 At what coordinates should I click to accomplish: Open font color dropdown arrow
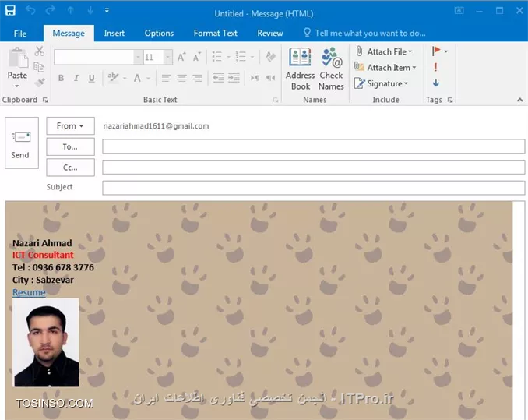148,79
